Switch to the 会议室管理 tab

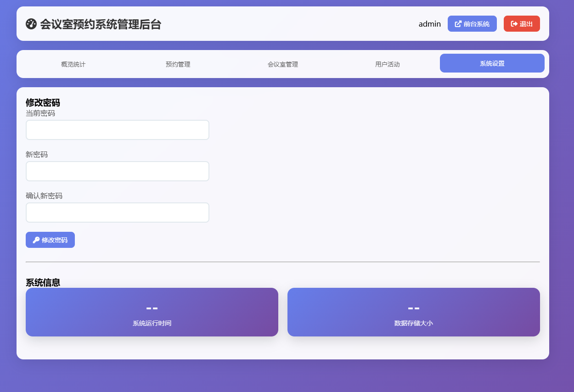(x=283, y=64)
